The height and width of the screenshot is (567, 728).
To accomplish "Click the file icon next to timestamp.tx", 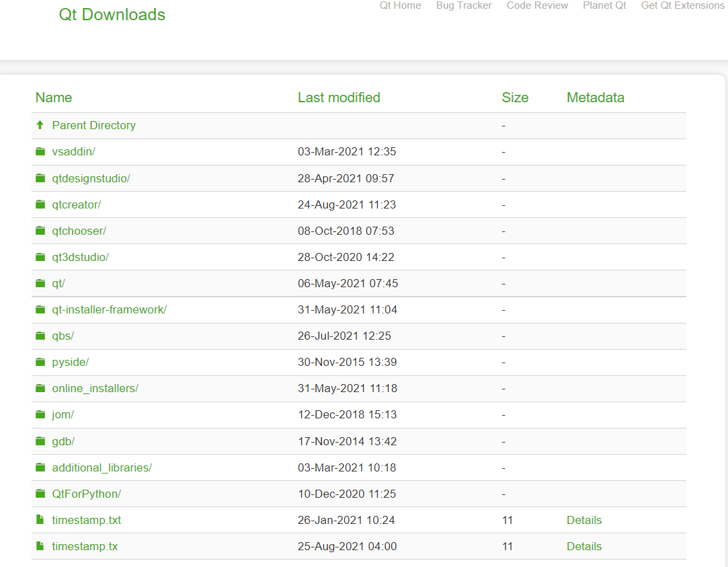I will (x=40, y=546).
